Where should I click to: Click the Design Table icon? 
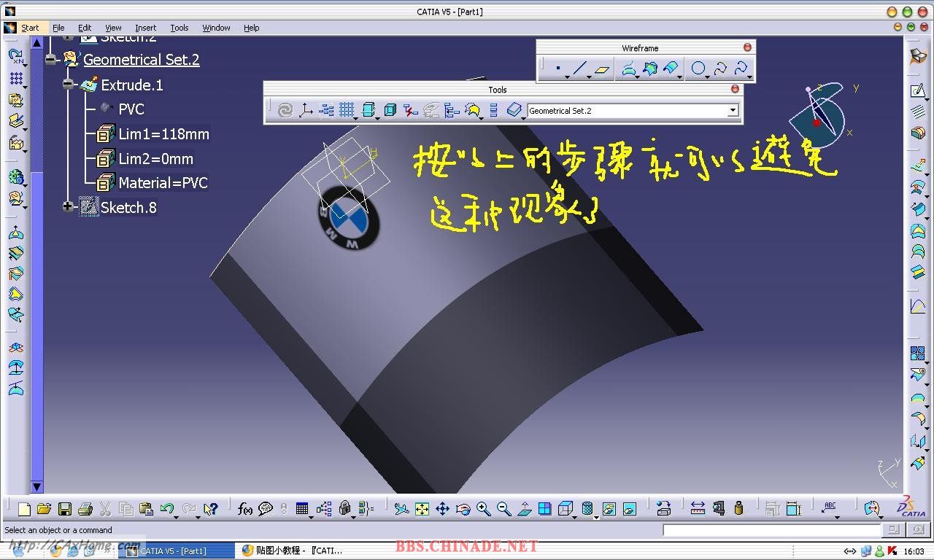coord(302,509)
